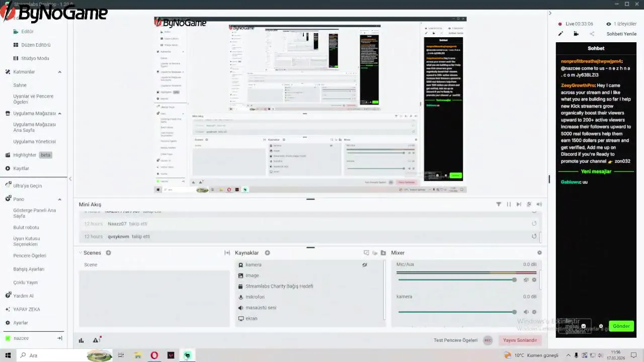Open the notifications warning icon
644x362 pixels.
[96, 340]
